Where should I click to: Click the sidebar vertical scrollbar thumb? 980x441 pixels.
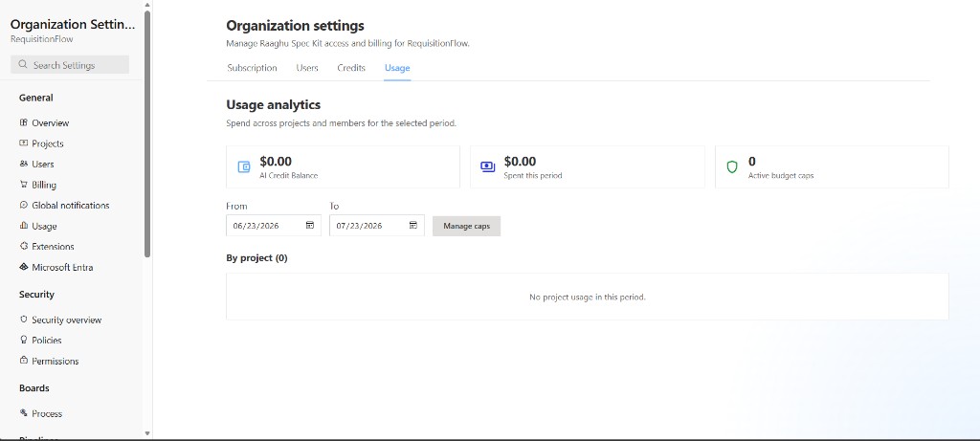point(147,133)
